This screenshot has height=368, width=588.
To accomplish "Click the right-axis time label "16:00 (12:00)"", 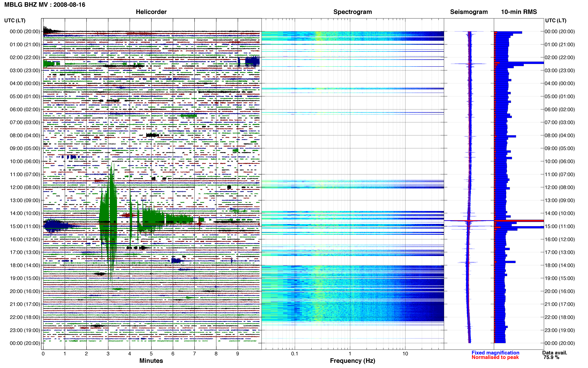I will pos(560,239).
